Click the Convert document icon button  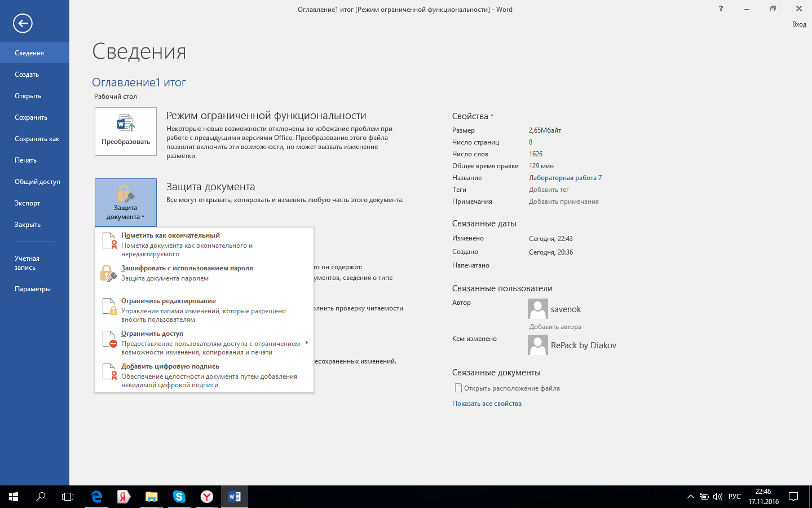coord(126,132)
